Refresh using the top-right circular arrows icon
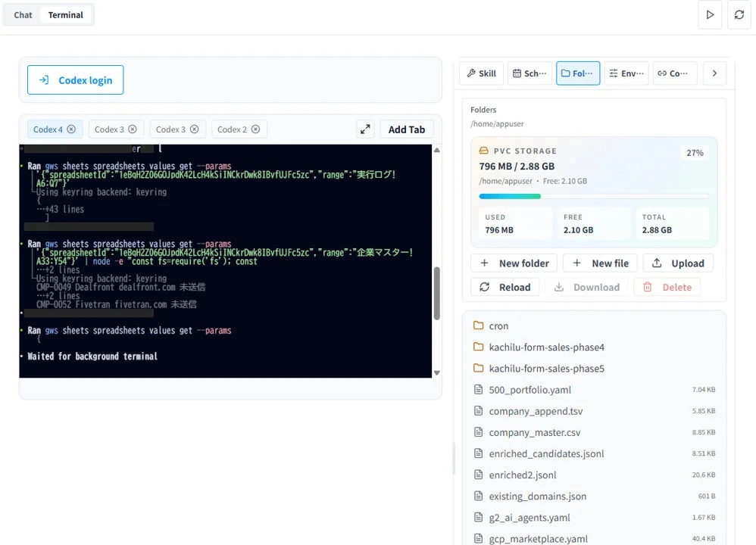The image size is (756, 545). 739,14
